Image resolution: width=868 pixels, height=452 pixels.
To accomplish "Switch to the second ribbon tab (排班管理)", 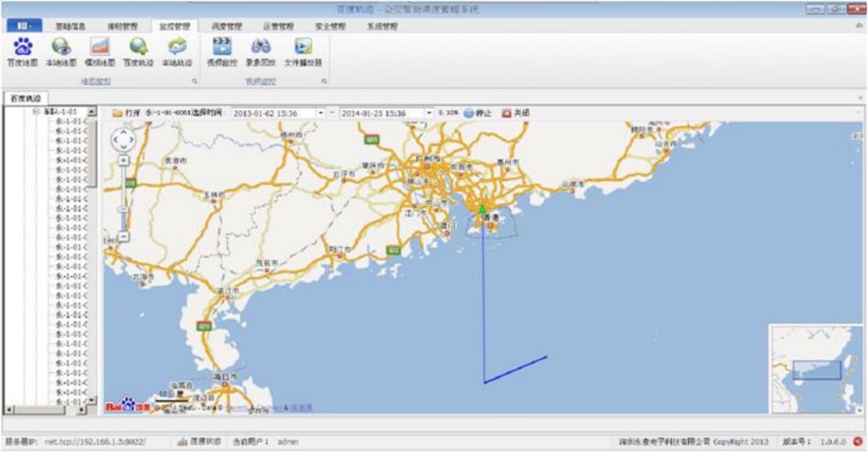I will click(122, 27).
